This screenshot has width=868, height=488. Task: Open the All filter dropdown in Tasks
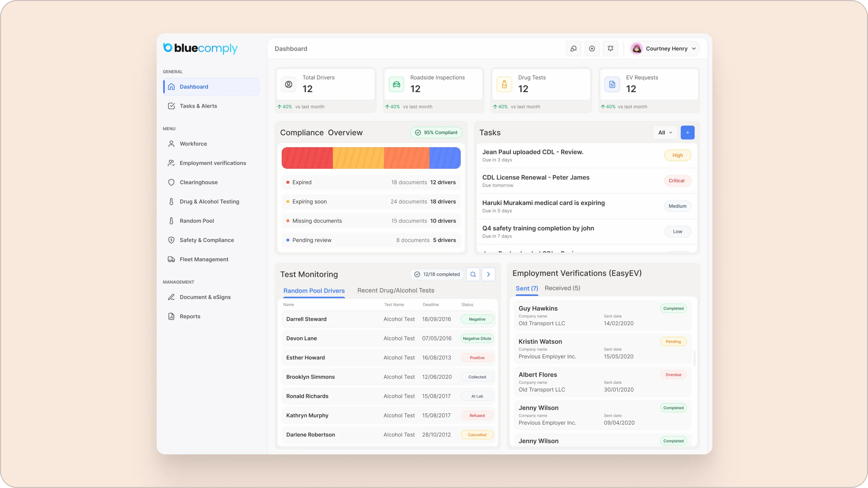click(x=665, y=132)
